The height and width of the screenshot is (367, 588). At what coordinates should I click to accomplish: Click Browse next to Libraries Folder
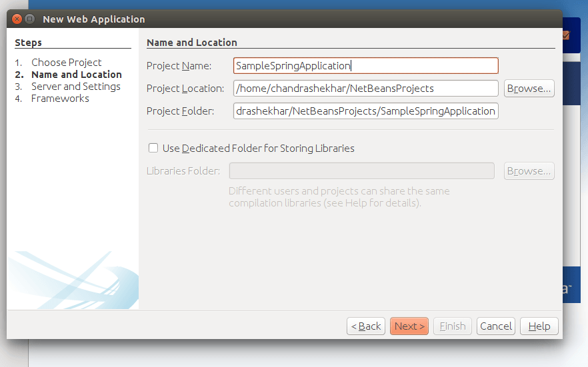pyautogui.click(x=529, y=171)
